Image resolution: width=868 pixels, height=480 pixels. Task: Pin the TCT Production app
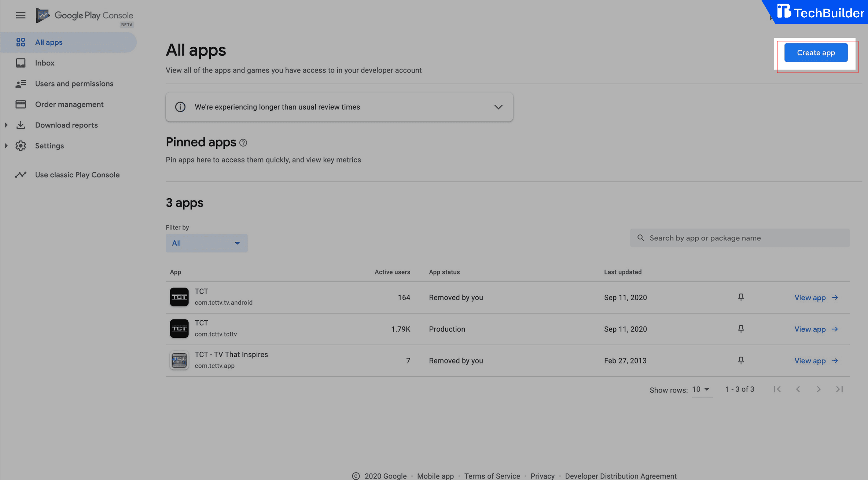tap(741, 329)
